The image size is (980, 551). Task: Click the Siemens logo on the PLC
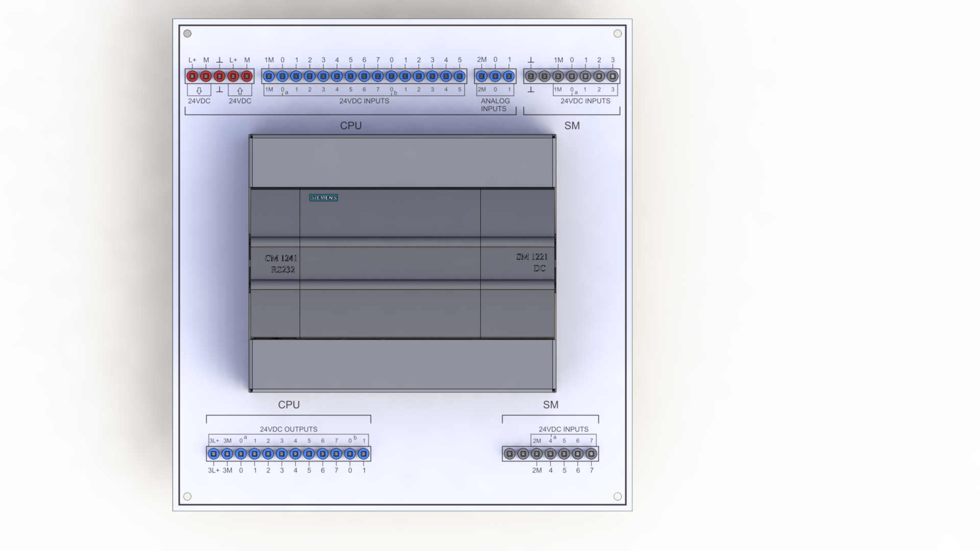click(x=324, y=198)
